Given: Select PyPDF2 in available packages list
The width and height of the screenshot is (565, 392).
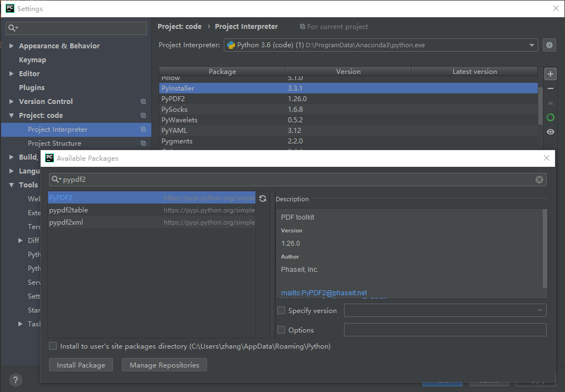Looking at the screenshot, I should coord(152,197).
